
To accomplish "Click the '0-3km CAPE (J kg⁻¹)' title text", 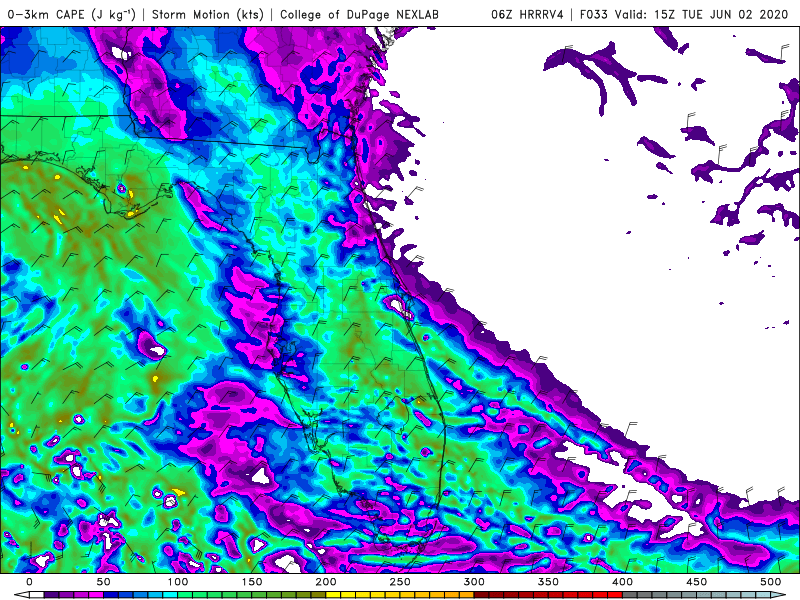I will (72, 14).
